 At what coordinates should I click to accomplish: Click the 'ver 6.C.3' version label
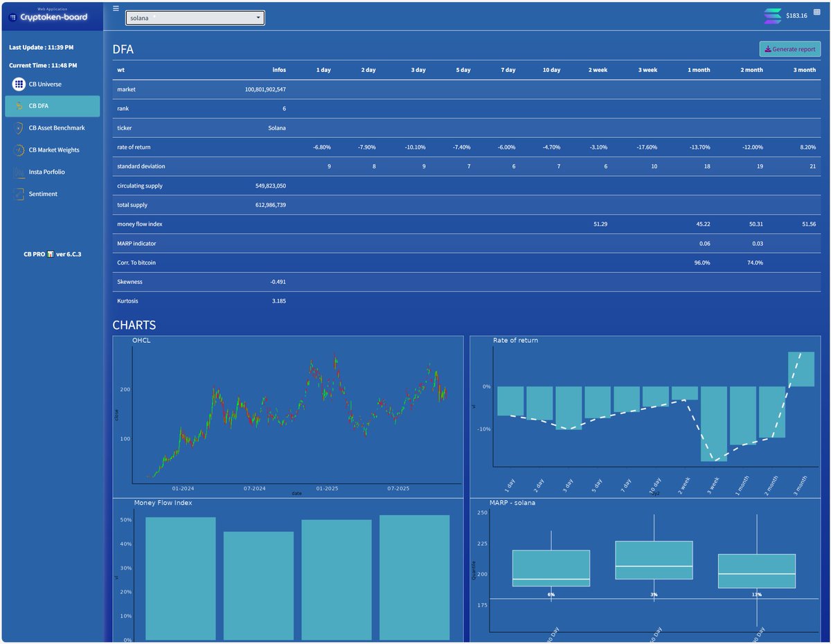coord(69,254)
